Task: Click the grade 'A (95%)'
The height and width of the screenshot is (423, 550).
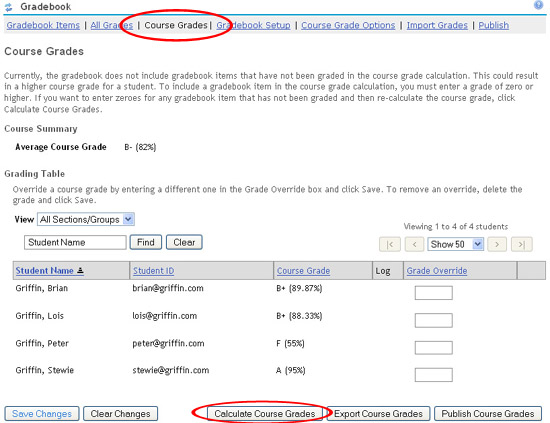Action: [291, 370]
